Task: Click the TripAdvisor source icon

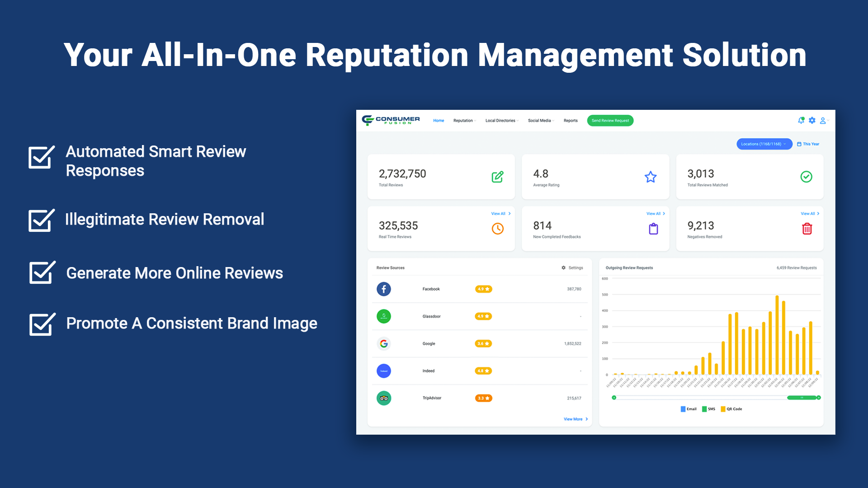Action: [384, 398]
